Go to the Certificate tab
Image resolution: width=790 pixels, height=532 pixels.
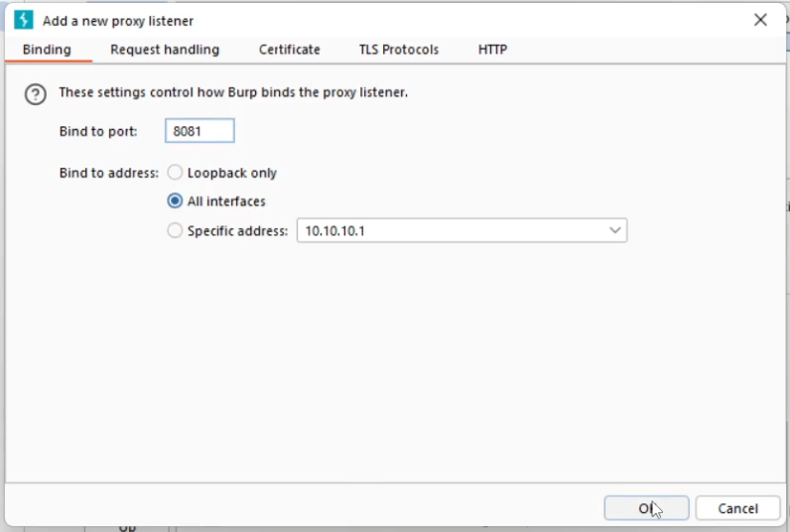click(x=290, y=50)
